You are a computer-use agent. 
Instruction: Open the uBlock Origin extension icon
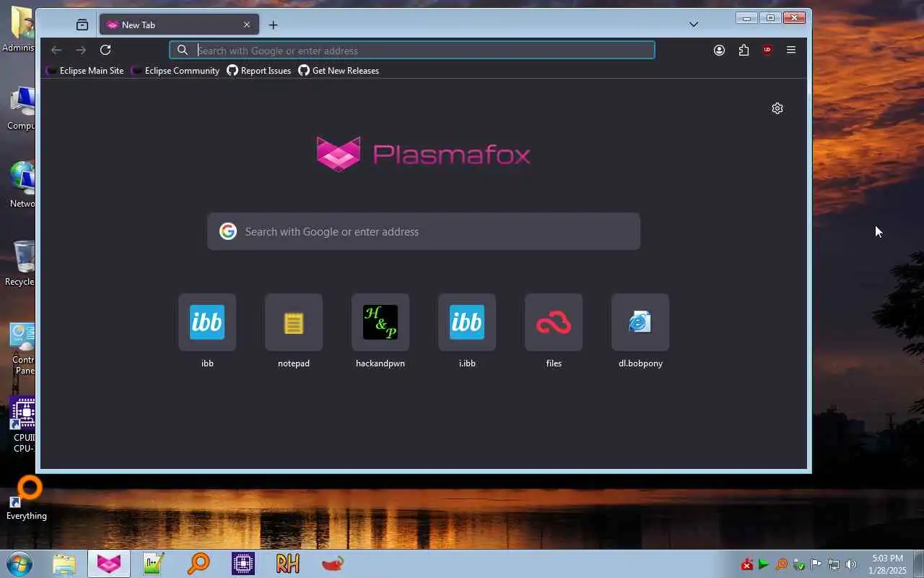(x=767, y=50)
